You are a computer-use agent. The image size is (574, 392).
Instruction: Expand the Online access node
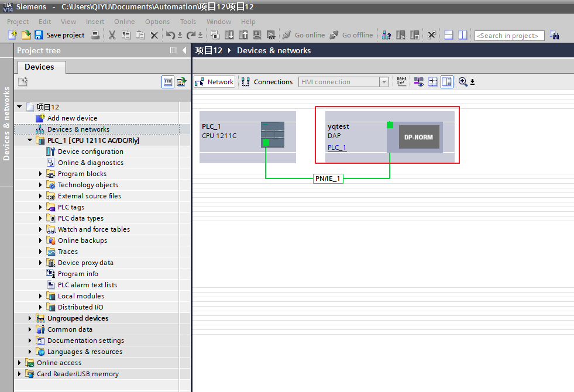click(x=19, y=363)
